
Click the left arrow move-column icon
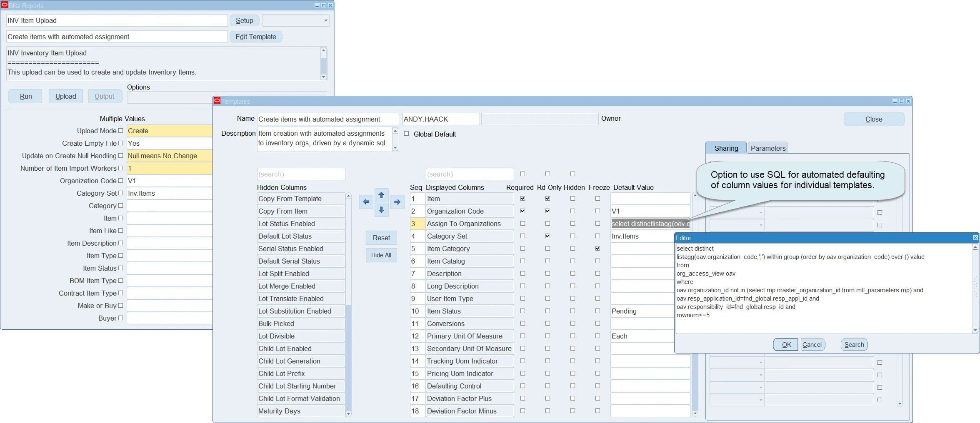[x=366, y=202]
